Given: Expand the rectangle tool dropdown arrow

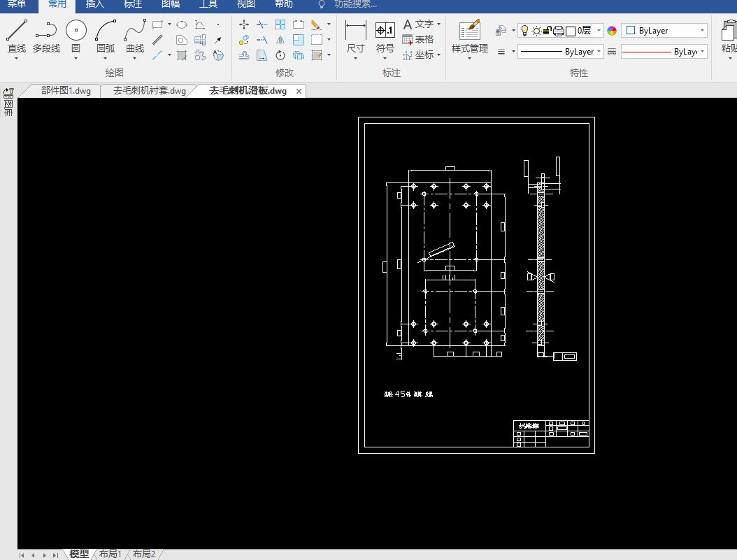Looking at the screenshot, I should click(169, 24).
